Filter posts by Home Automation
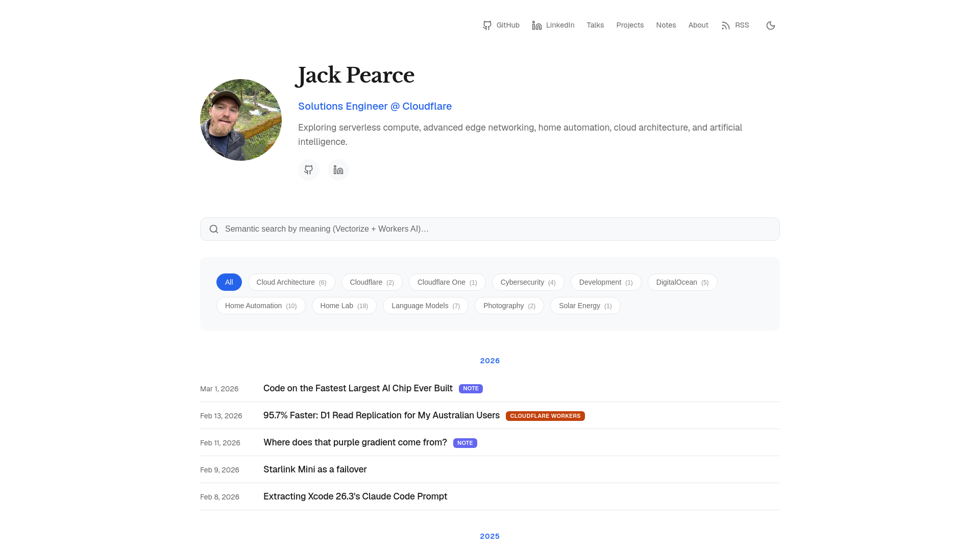Screen dimensions: 980x551 261,306
